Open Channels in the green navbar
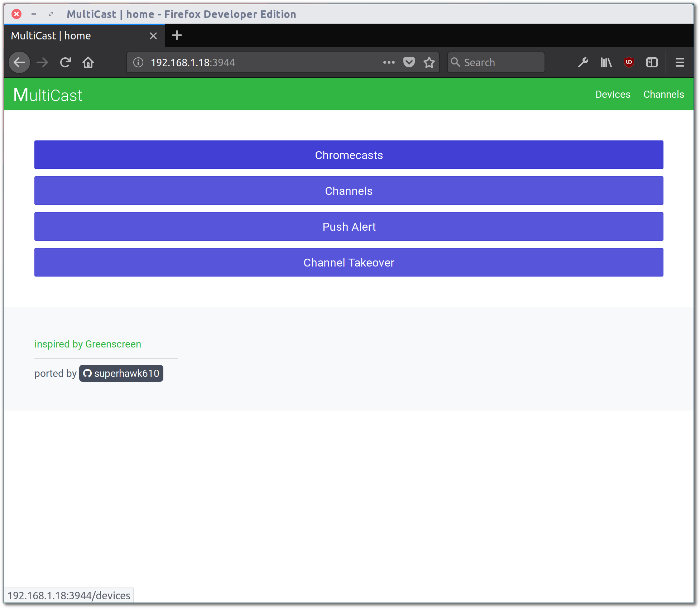This screenshot has height=609, width=700. pos(663,95)
